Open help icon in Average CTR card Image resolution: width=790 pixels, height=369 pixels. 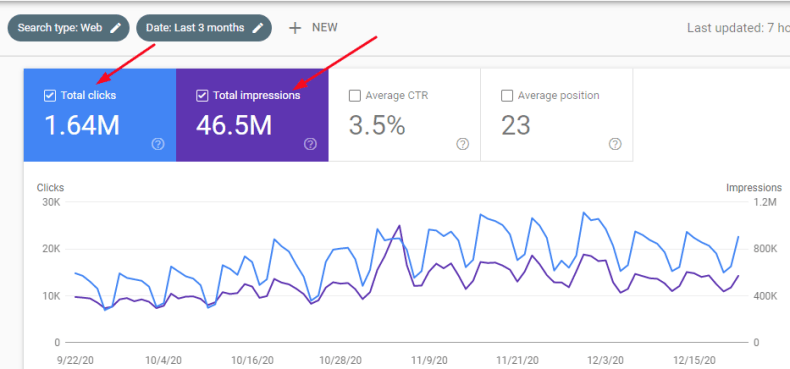(x=463, y=145)
